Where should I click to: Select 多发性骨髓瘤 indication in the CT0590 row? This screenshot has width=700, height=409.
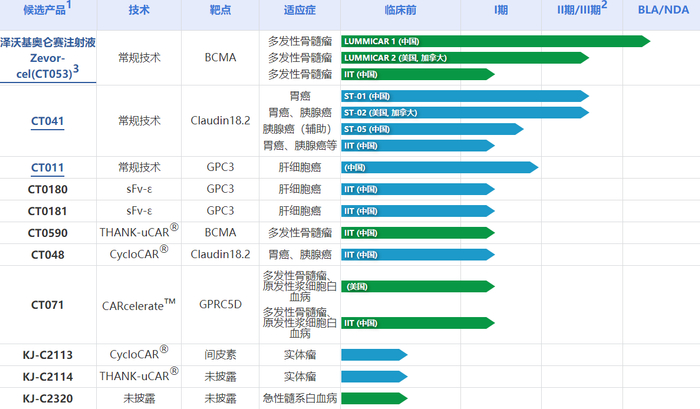click(x=300, y=233)
